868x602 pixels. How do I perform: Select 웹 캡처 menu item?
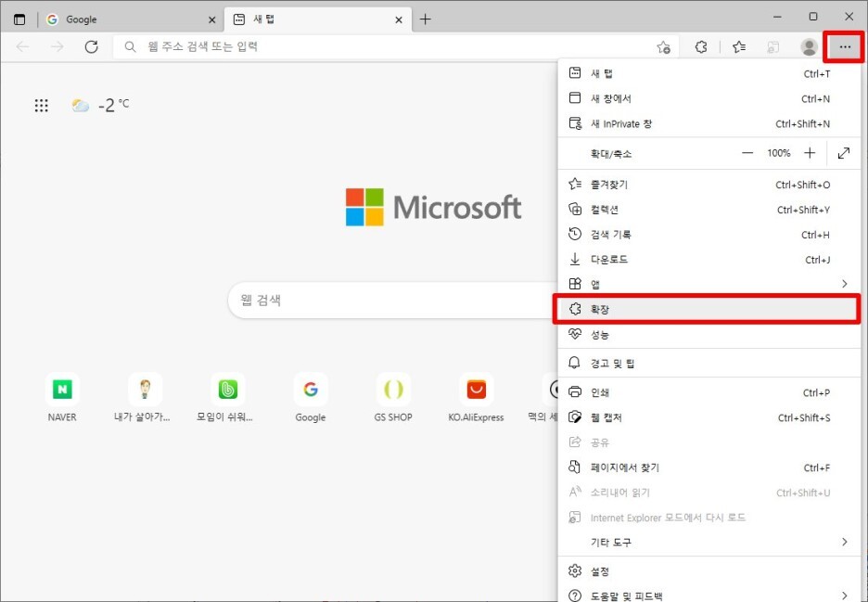[709, 417]
